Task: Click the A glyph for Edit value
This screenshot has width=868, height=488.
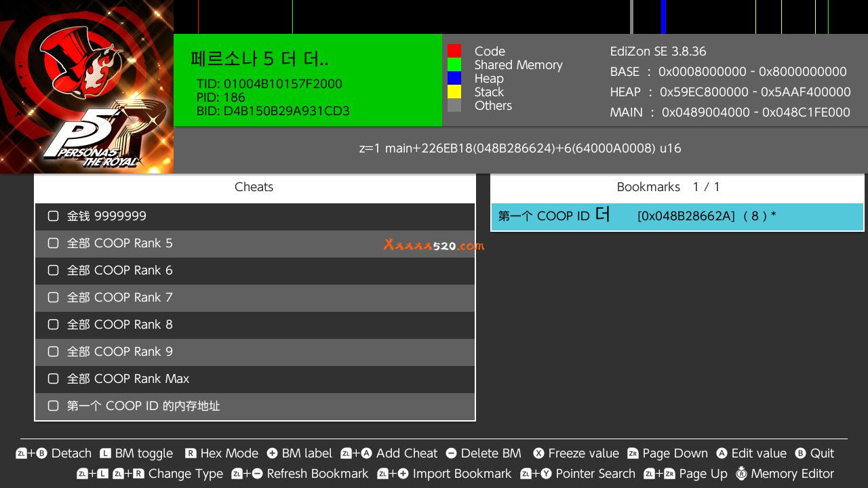Action: pyautogui.click(x=722, y=453)
